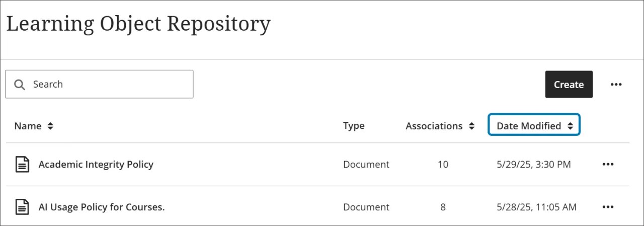Click the Type column header
This screenshot has height=226, width=644.
click(x=354, y=126)
